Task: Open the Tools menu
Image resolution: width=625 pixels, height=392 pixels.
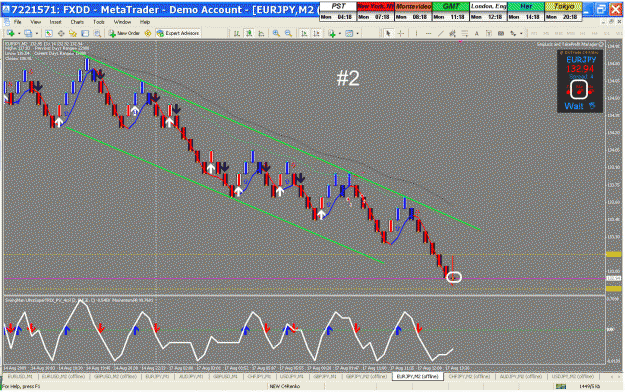Action: click(98, 22)
